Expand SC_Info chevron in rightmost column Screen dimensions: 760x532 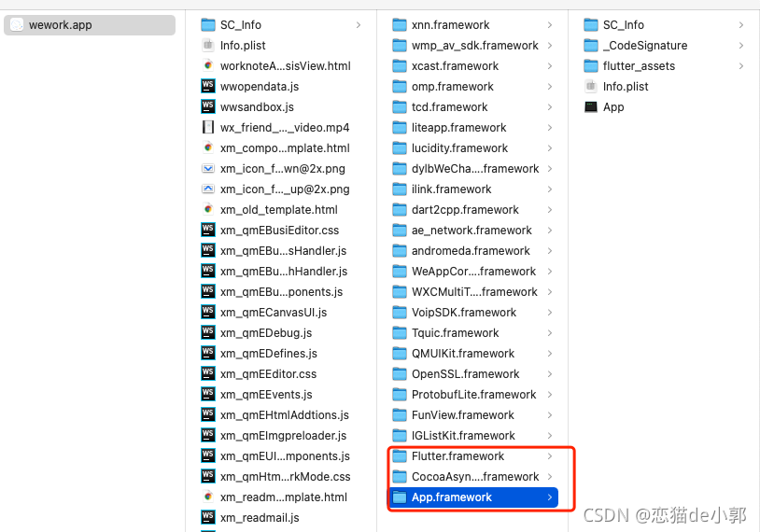pyautogui.click(x=741, y=24)
